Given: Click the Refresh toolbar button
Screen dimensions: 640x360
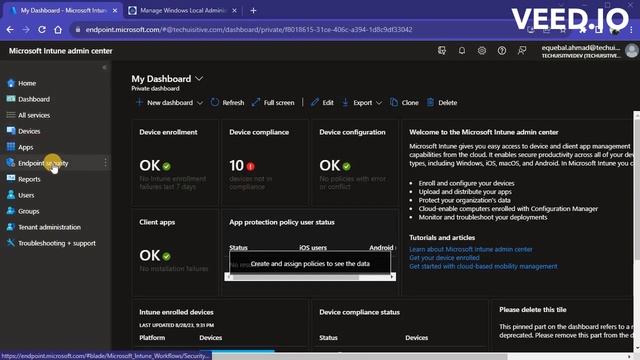Looking at the screenshot, I should tap(227, 103).
